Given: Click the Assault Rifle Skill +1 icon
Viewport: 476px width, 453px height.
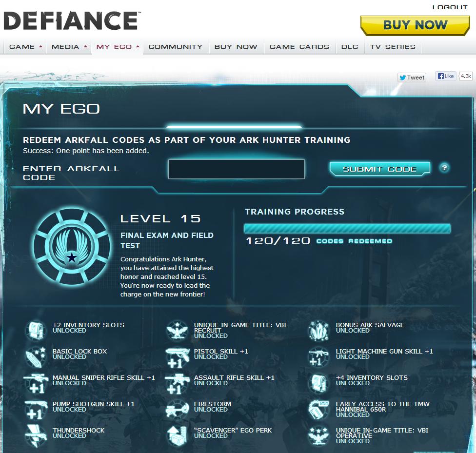Looking at the screenshot, I should 178,384.
